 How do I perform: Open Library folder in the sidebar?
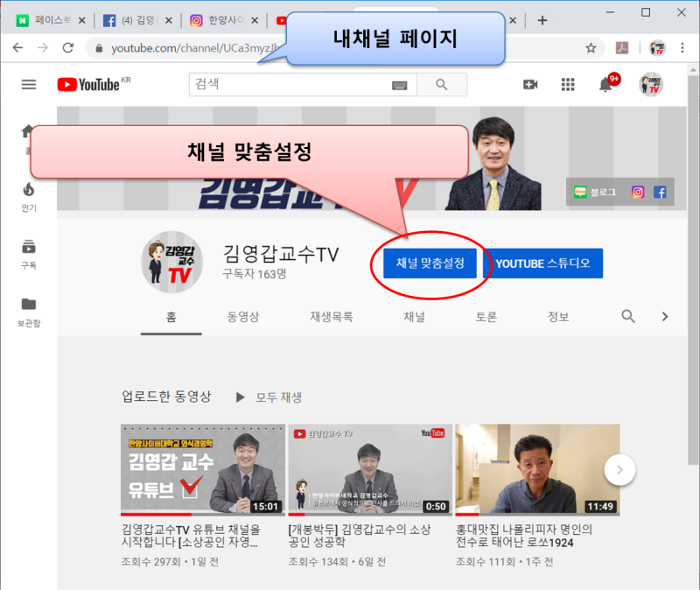coord(29,312)
